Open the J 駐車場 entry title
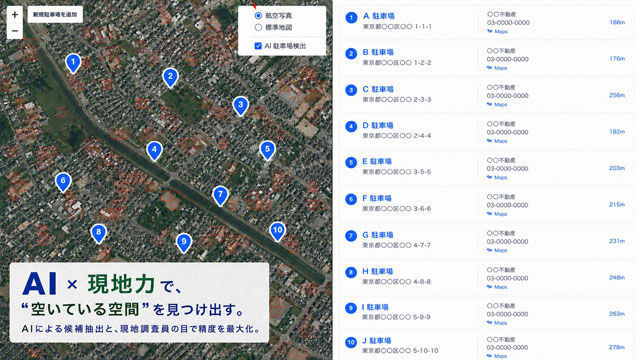This screenshot has height=360, width=640. (x=377, y=340)
